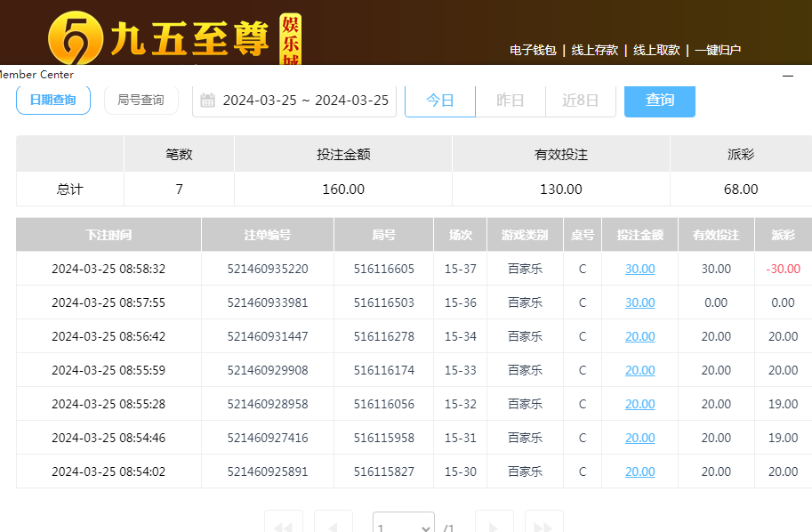Select the 昨日 date range
Viewport: 812px width, 532px height.
[x=511, y=101]
